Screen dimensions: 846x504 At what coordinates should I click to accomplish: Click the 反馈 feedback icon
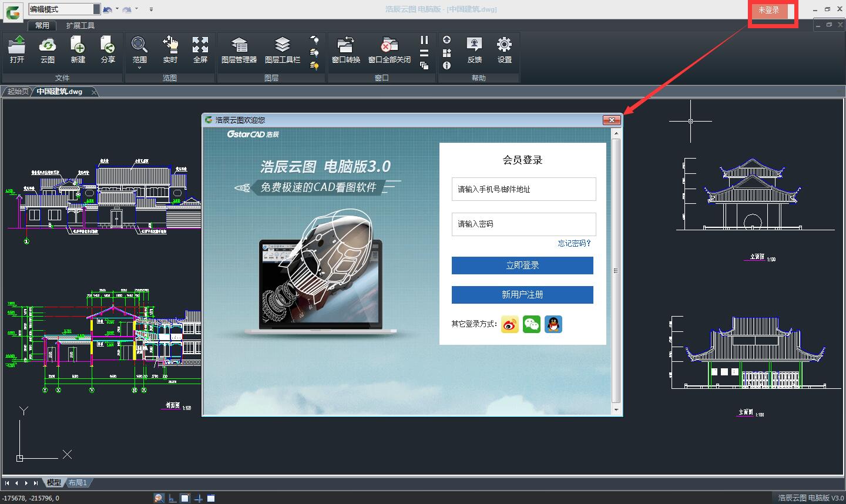[474, 52]
